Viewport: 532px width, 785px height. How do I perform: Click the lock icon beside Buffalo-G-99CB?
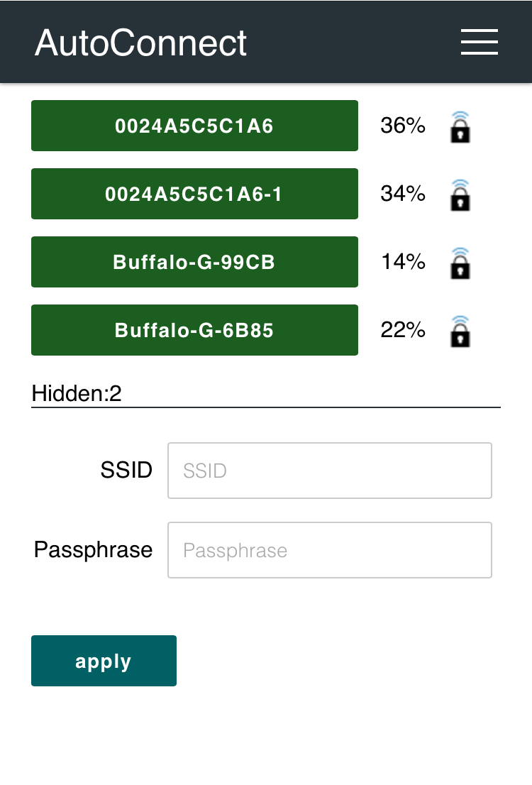pyautogui.click(x=460, y=263)
